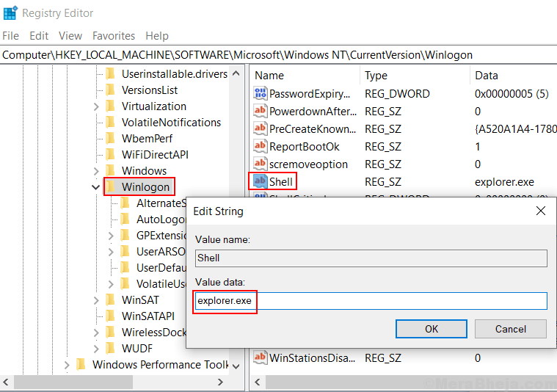Select the REG_DWORD type cell of PasswordExpiry

coord(397,94)
